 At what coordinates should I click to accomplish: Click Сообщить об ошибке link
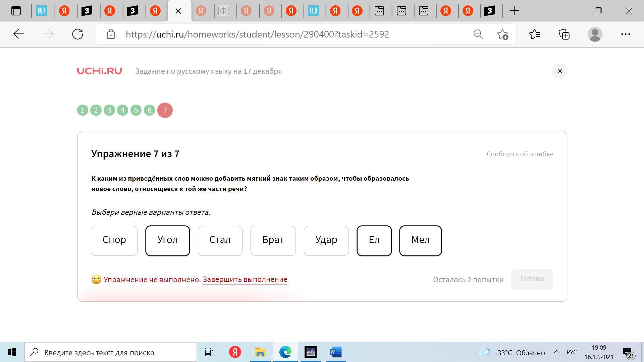point(520,154)
